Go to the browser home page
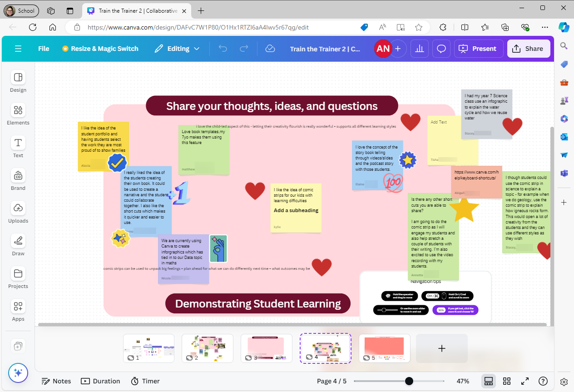This screenshot has height=392, width=574. point(53,27)
